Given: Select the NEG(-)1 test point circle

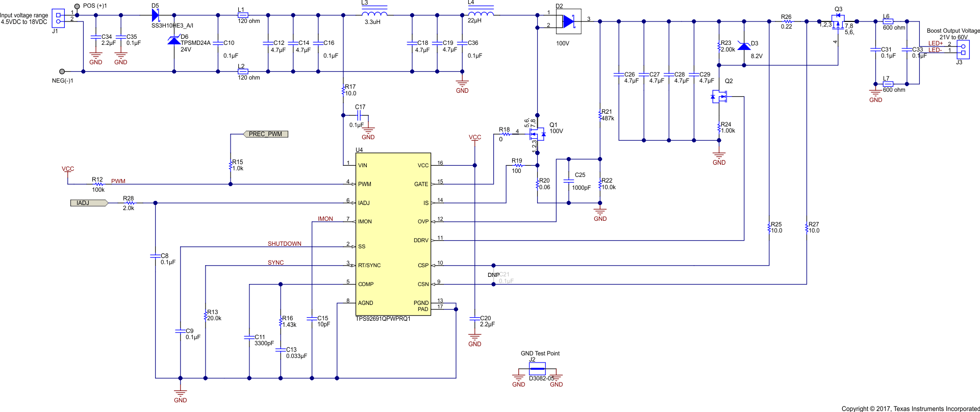Looking at the screenshot, I should tap(62, 71).
